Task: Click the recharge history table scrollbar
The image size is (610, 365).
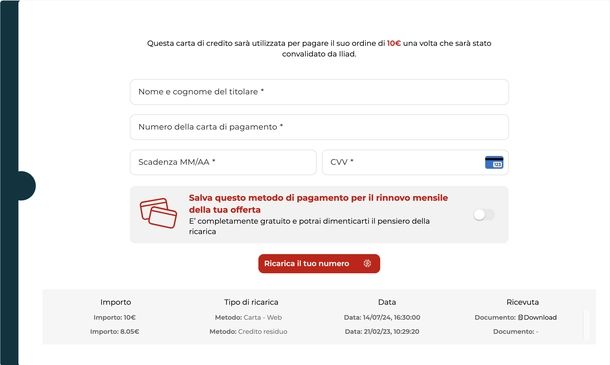Action: [x=586, y=324]
